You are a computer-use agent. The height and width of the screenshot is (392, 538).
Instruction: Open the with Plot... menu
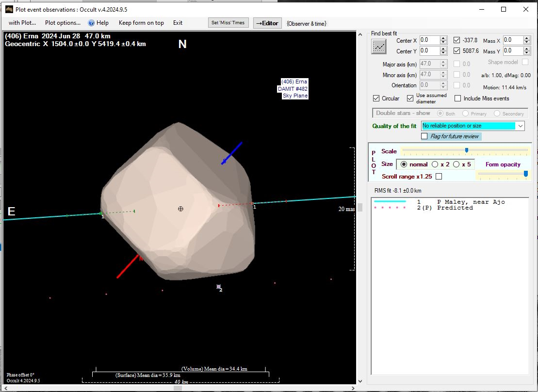click(22, 23)
